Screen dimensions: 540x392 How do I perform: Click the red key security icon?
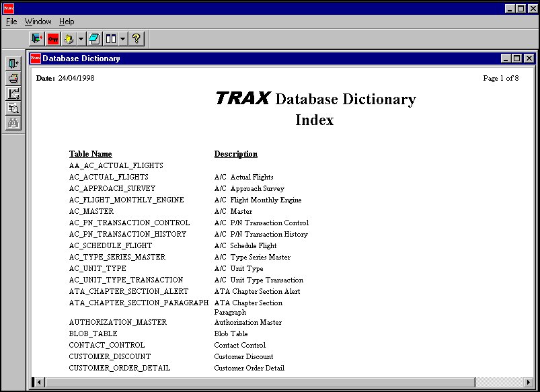(x=53, y=38)
